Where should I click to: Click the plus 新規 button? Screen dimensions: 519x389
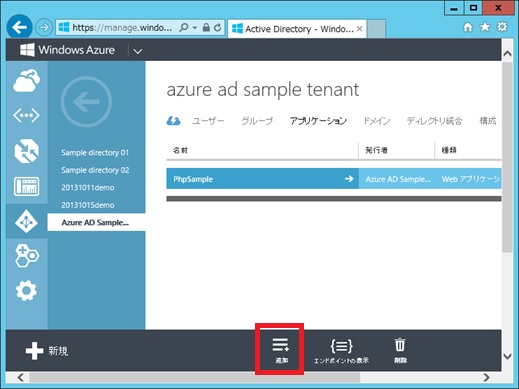click(x=47, y=351)
